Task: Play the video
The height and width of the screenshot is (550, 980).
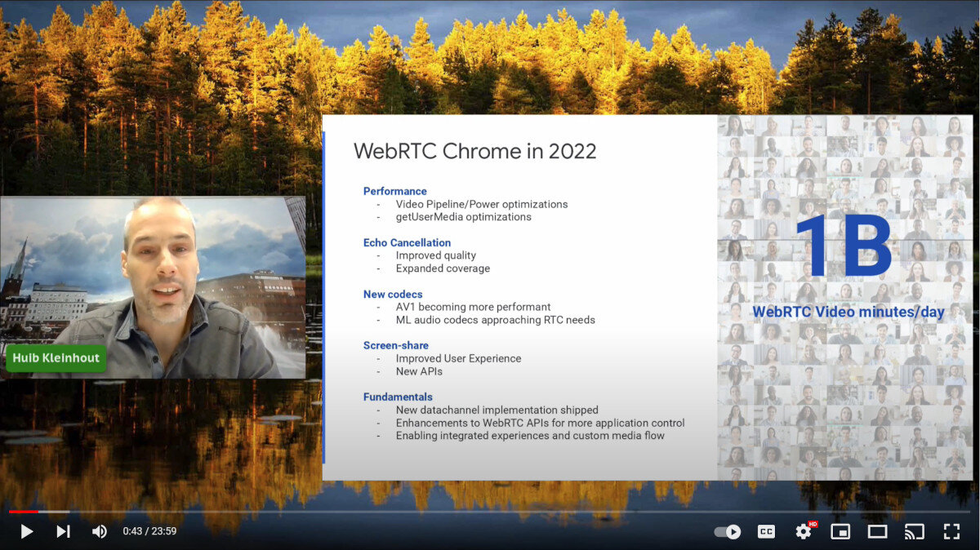Action: click(26, 531)
